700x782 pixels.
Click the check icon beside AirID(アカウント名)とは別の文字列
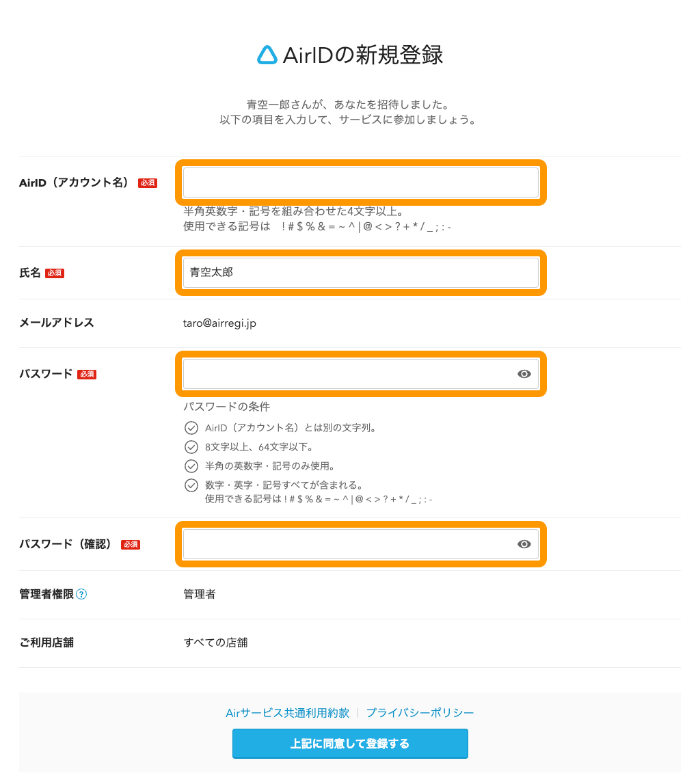(191, 428)
